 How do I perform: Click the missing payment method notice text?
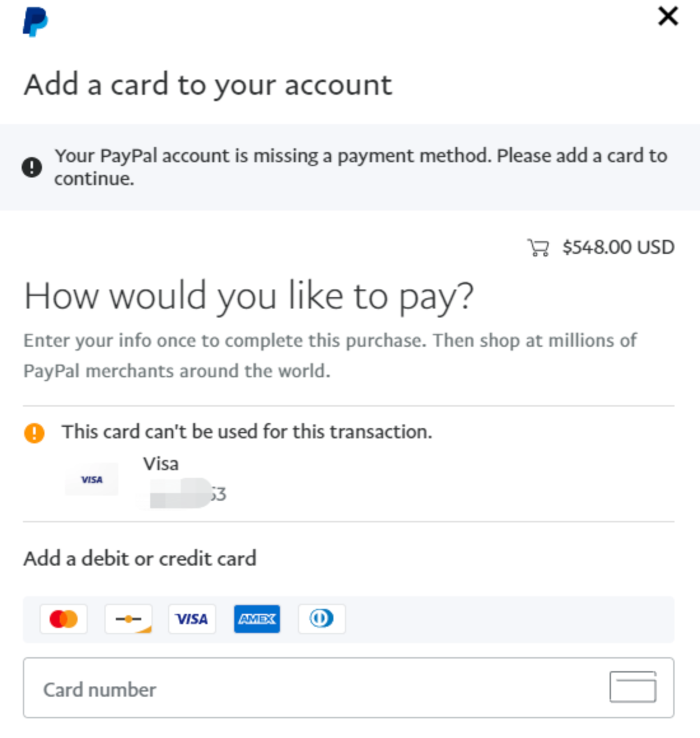[360, 167]
